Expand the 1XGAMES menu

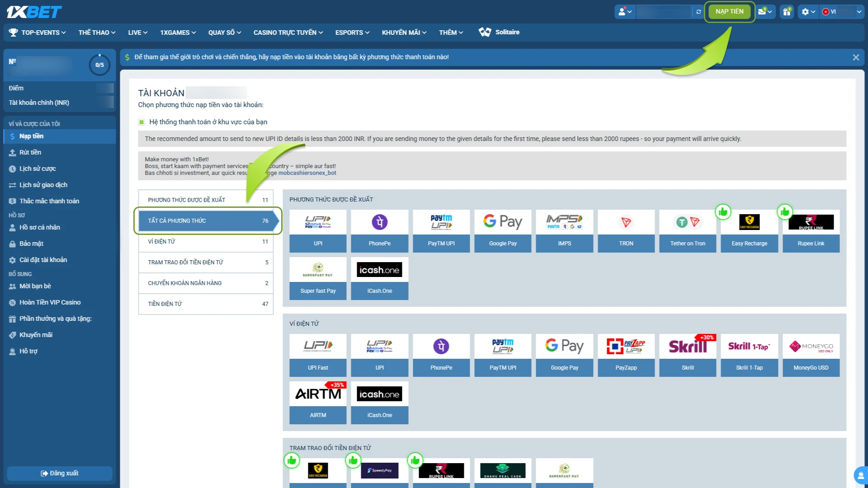point(178,33)
